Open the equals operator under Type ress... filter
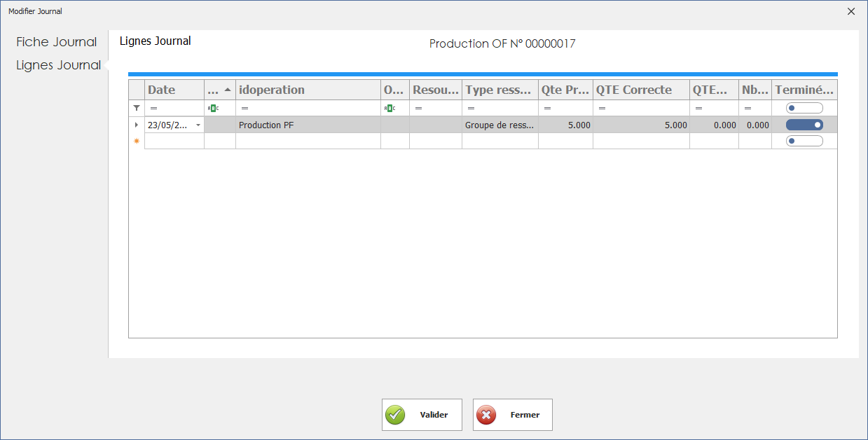Image resolution: width=868 pixels, height=440 pixels. 471,108
